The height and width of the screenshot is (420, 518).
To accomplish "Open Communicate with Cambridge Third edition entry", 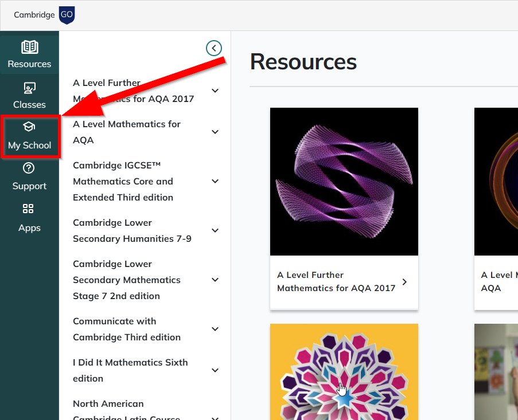I will (127, 329).
